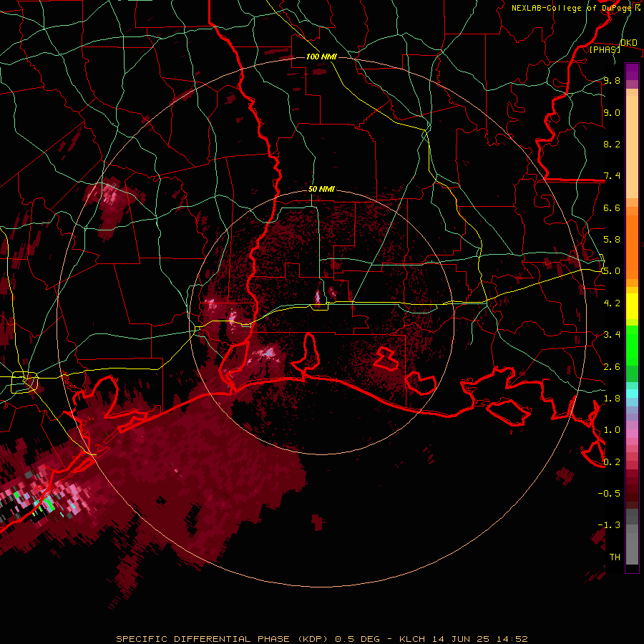Click the 1.8 value on the color scale
This screenshot has height=644, width=644.
[x=612, y=399]
